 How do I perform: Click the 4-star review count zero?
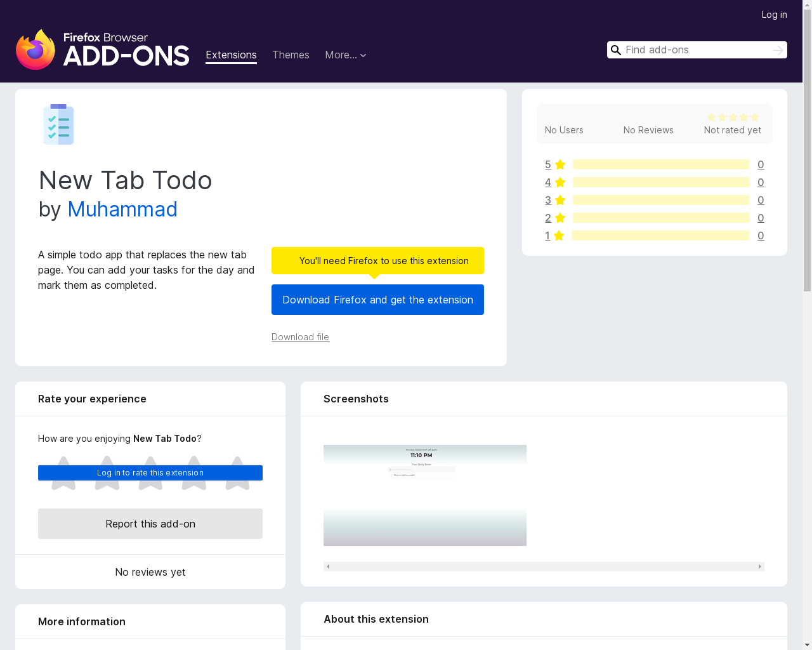coord(761,182)
